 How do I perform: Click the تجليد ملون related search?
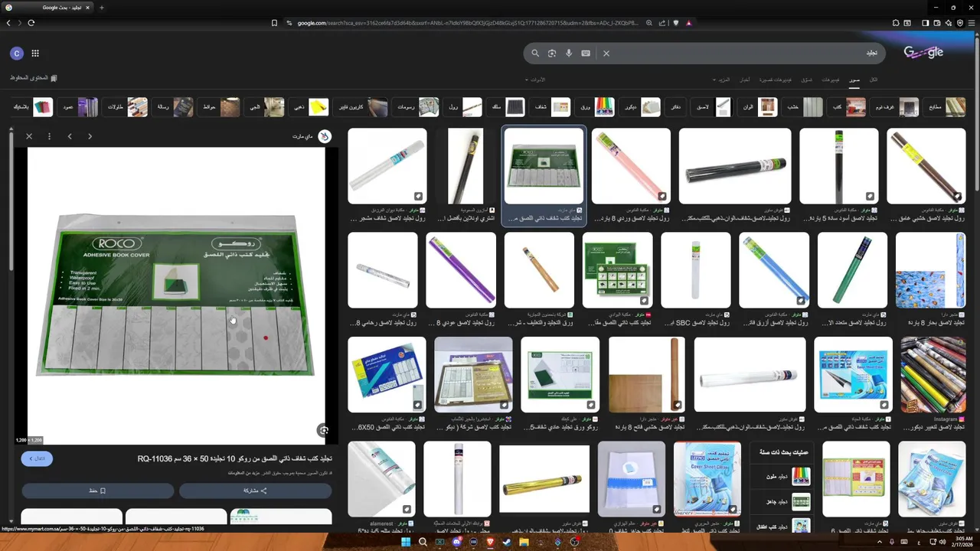(782, 477)
